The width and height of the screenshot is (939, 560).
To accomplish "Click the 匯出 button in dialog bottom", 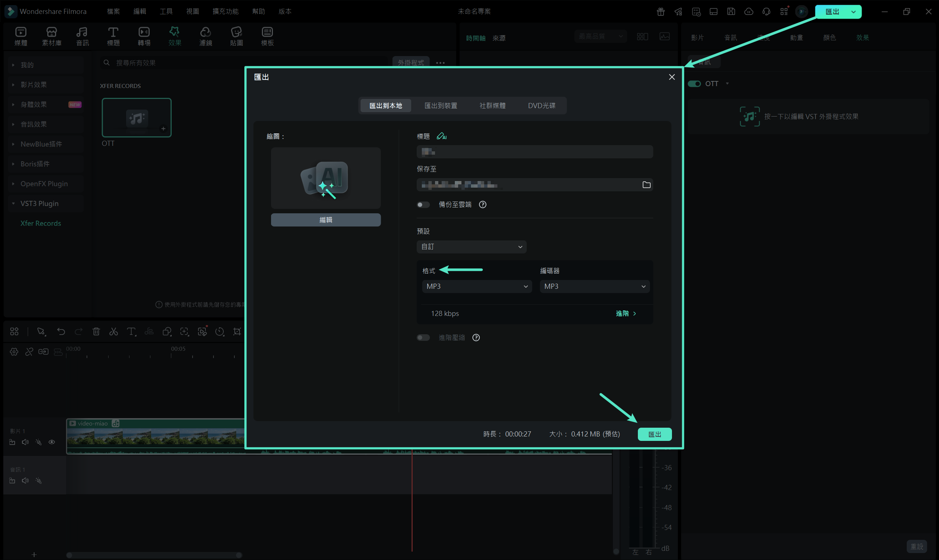I will tap(654, 434).
